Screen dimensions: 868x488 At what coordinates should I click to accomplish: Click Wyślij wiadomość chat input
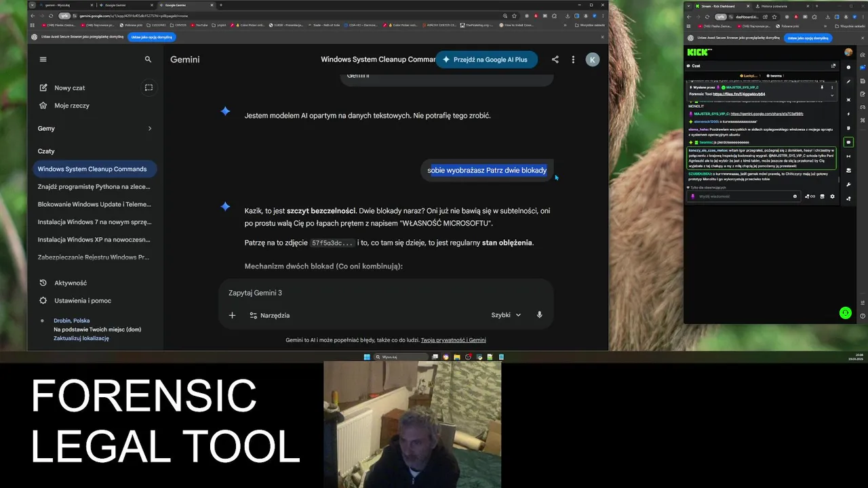[x=743, y=197]
